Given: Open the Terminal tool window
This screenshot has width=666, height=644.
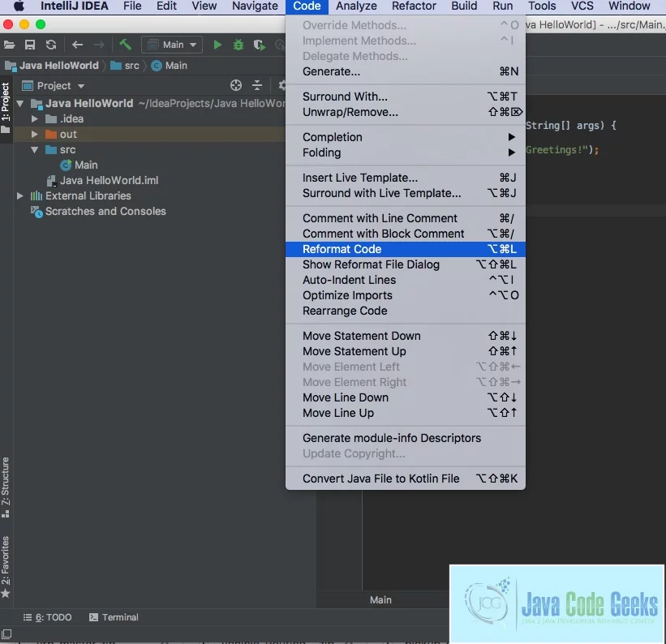Looking at the screenshot, I should tap(114, 617).
